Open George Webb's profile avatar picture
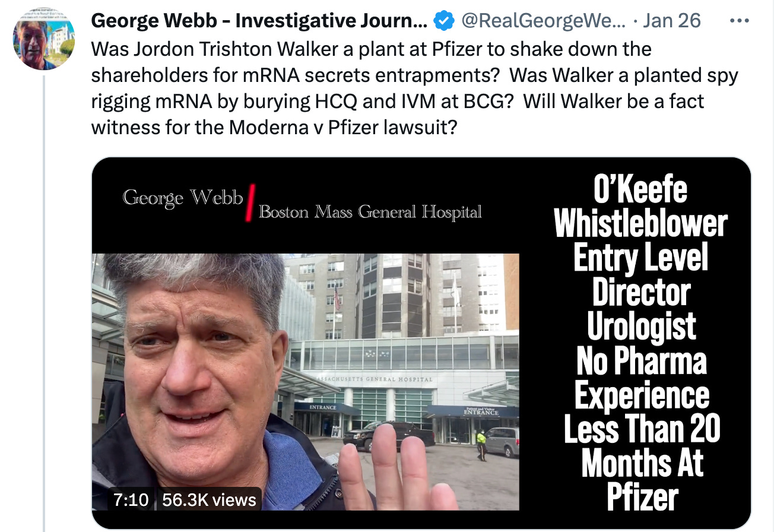 coord(44,39)
